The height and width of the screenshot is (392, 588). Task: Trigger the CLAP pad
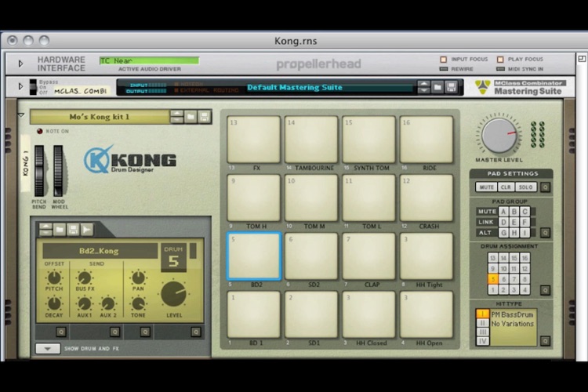pos(368,256)
